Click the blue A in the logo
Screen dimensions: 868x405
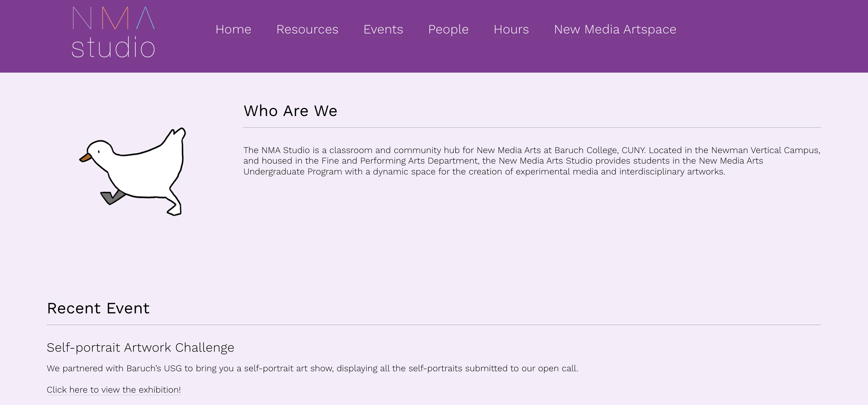(146, 18)
